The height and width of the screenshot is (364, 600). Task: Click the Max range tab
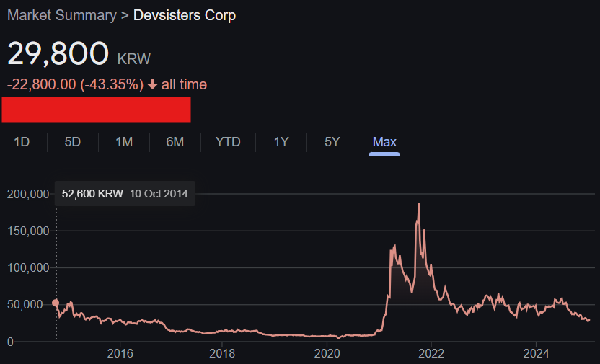(x=384, y=142)
